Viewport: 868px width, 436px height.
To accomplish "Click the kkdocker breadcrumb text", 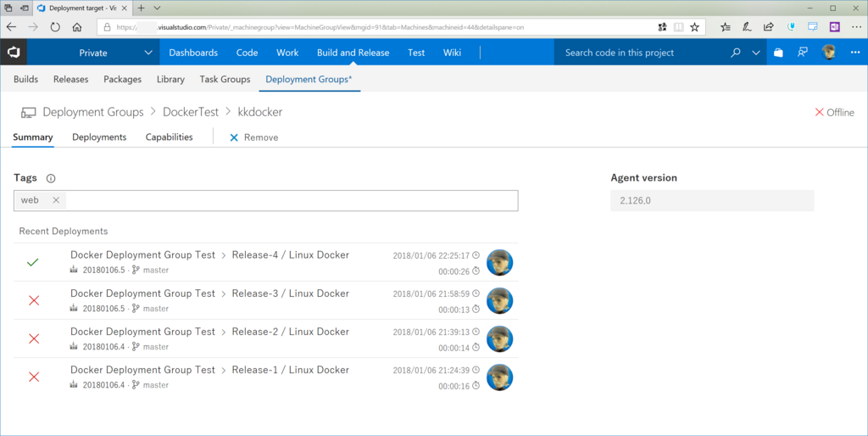I will (x=260, y=112).
